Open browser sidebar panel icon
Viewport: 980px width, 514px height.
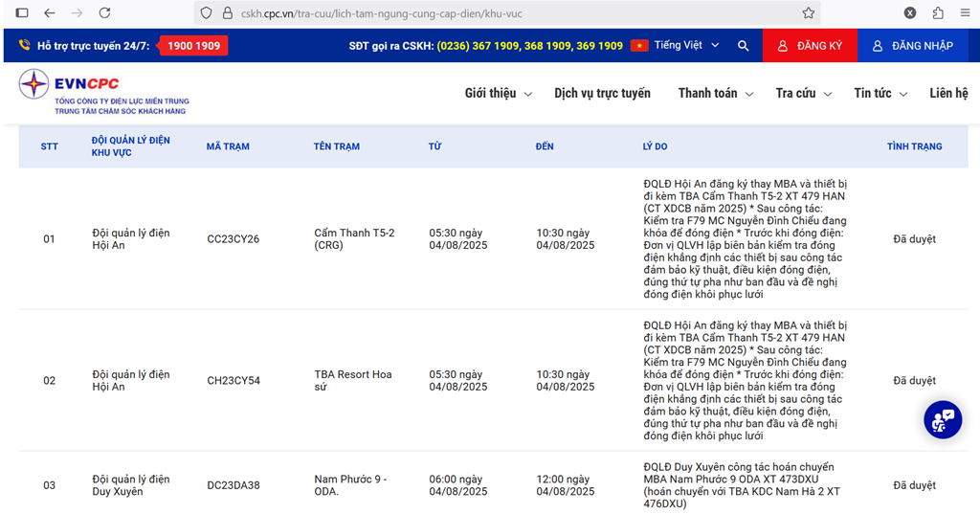(x=22, y=13)
